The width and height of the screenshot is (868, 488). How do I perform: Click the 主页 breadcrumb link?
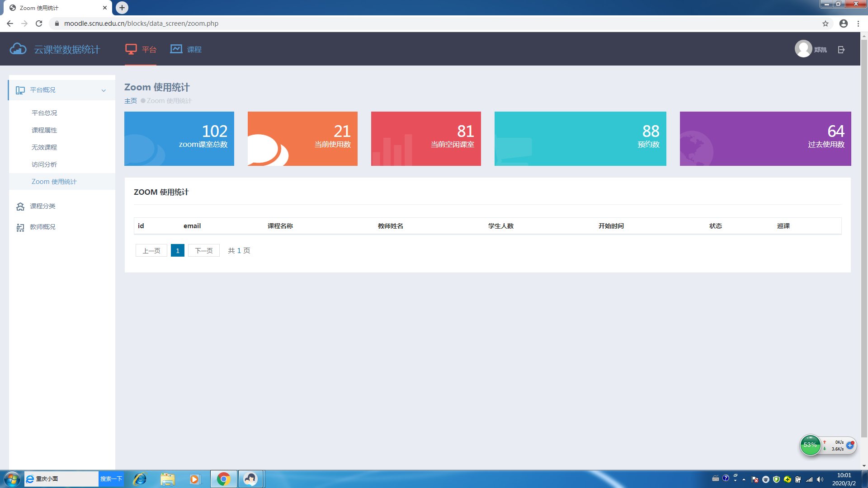coord(131,101)
